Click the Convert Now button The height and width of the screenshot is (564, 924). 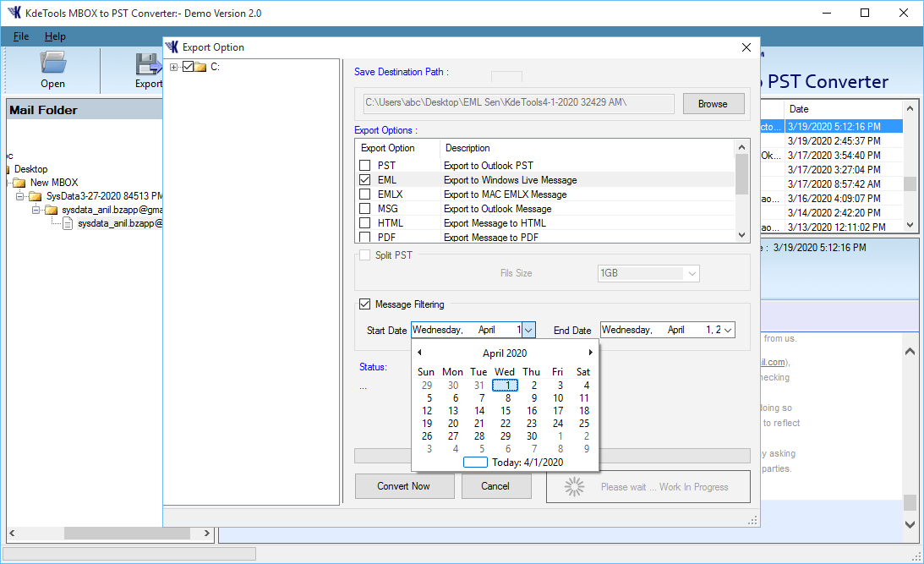coord(404,486)
